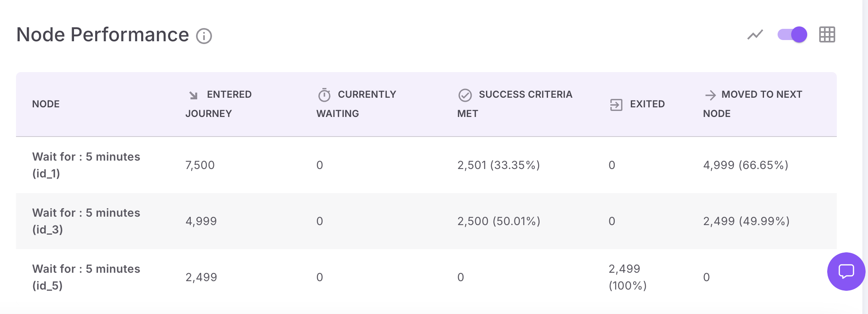Open the chat support bubble
Image resolution: width=868 pixels, height=314 pixels.
click(x=846, y=272)
